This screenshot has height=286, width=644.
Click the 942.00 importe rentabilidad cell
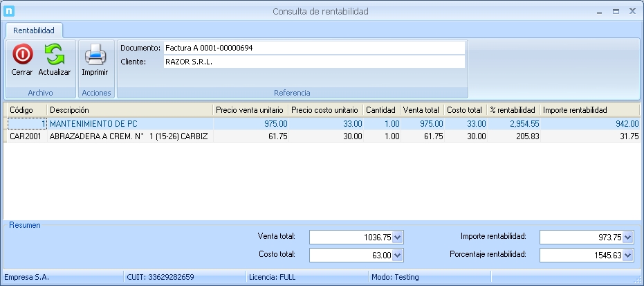[x=590, y=124]
